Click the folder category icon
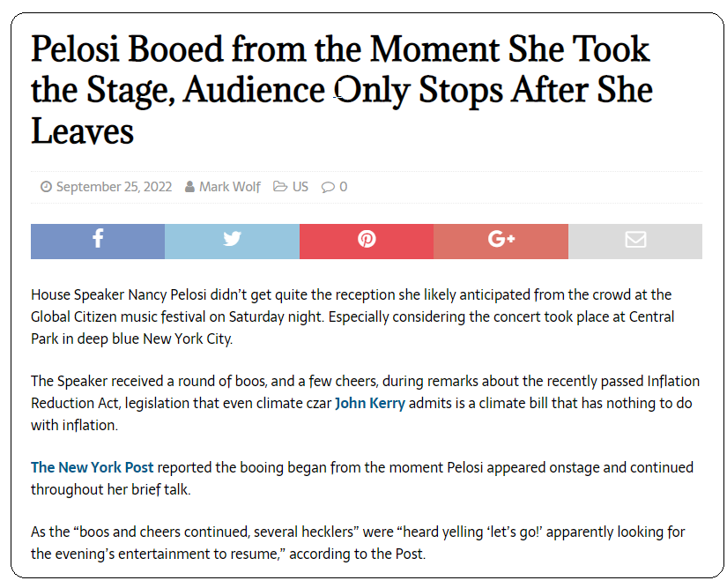 tap(280, 186)
